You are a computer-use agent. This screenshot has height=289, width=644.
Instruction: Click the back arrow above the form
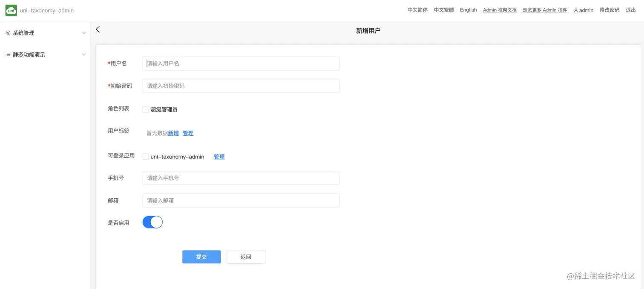click(98, 29)
